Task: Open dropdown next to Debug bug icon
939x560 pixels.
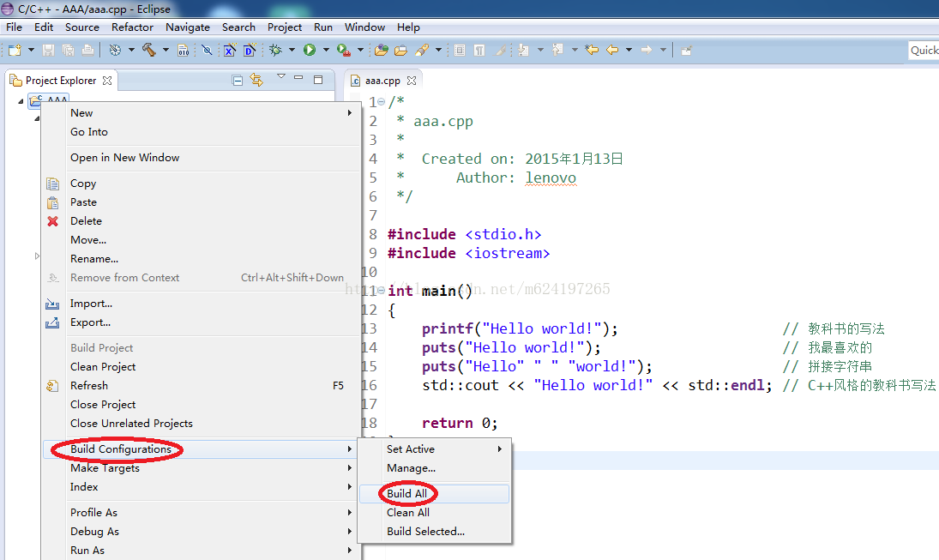Action: pos(292,51)
